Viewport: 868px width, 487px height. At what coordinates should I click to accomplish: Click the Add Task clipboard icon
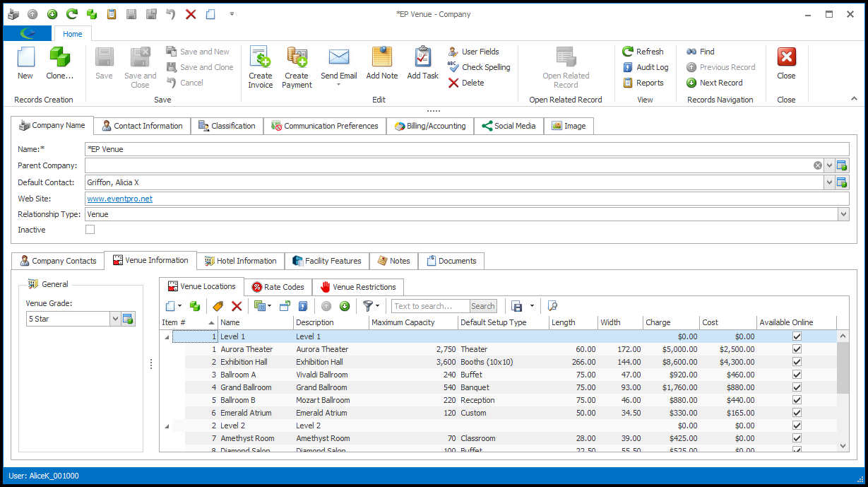pos(423,57)
